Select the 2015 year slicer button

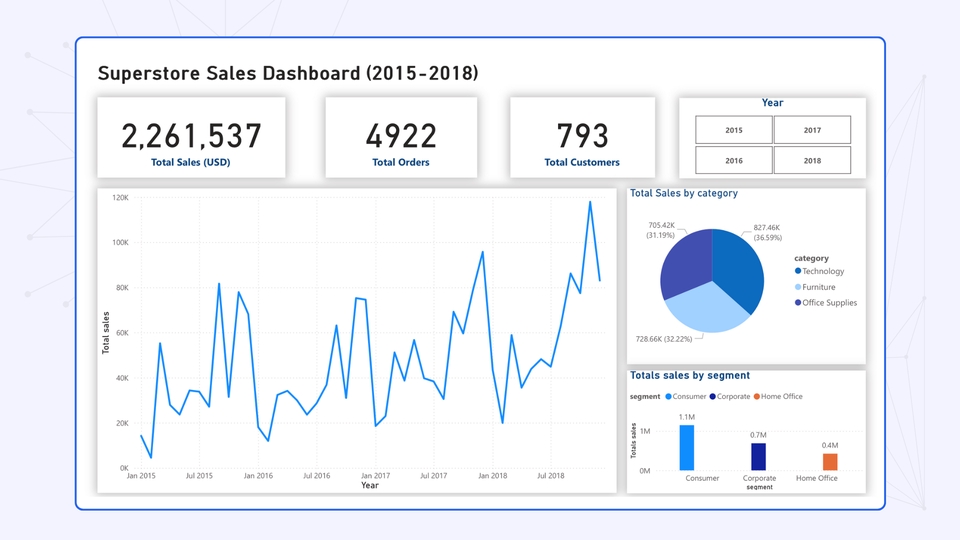point(734,130)
